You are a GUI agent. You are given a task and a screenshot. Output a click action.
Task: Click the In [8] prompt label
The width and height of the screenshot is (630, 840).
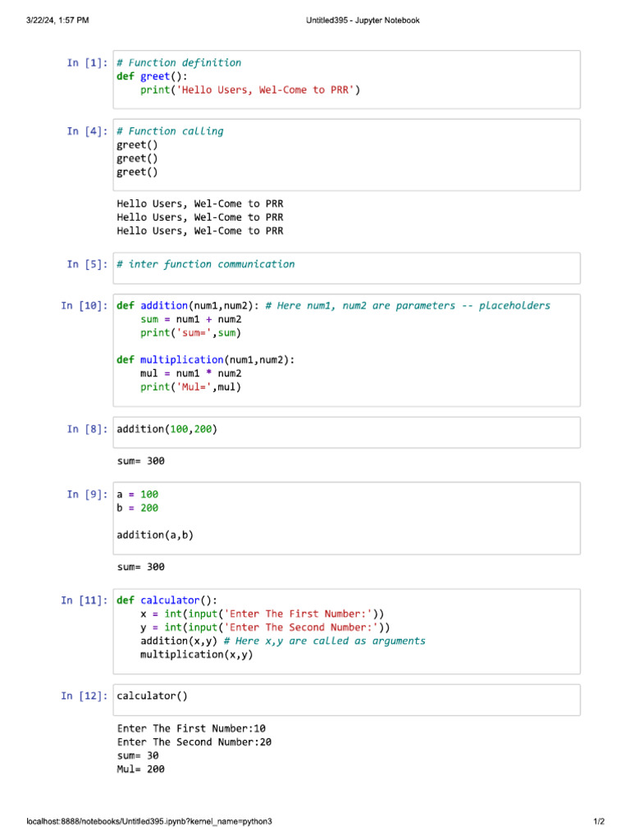87,429
